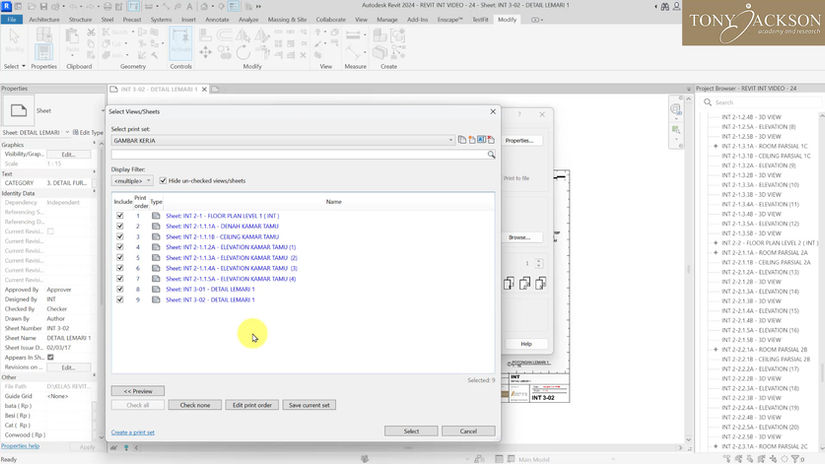Click the Revit R application logo
The width and height of the screenshot is (825, 464).
click(7, 6)
